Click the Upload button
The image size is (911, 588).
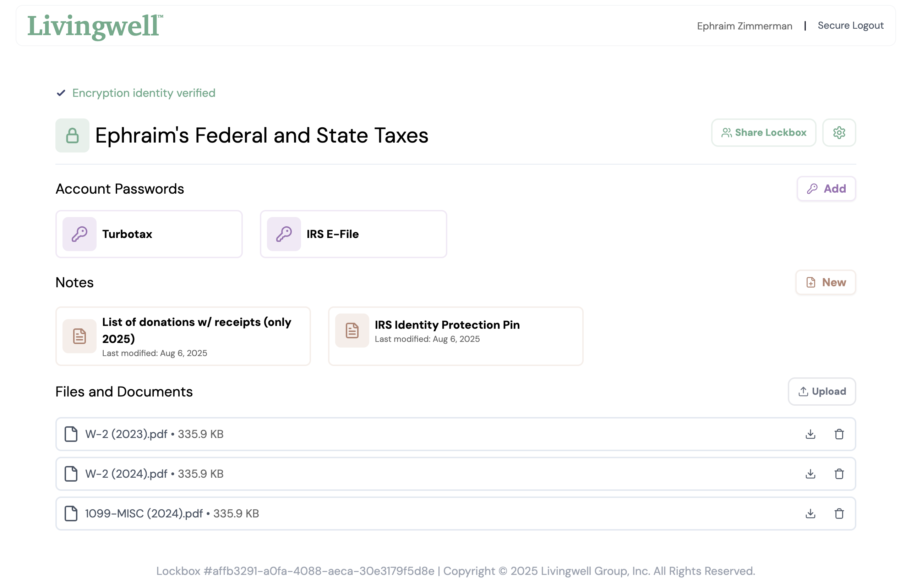(x=822, y=392)
